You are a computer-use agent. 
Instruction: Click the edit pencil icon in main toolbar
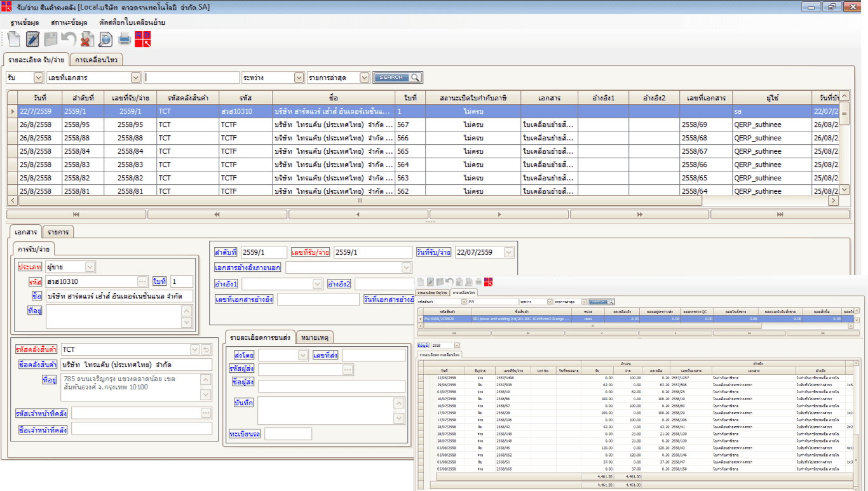32,39
